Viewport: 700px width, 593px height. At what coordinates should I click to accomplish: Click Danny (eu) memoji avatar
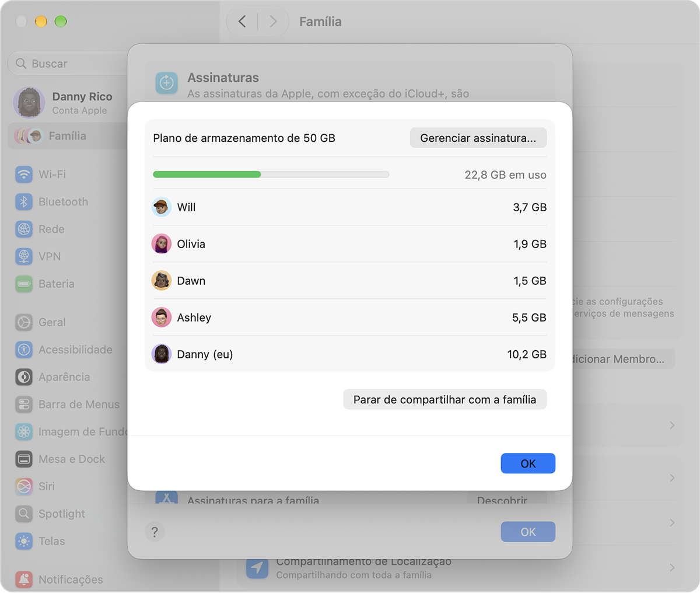pos(162,354)
